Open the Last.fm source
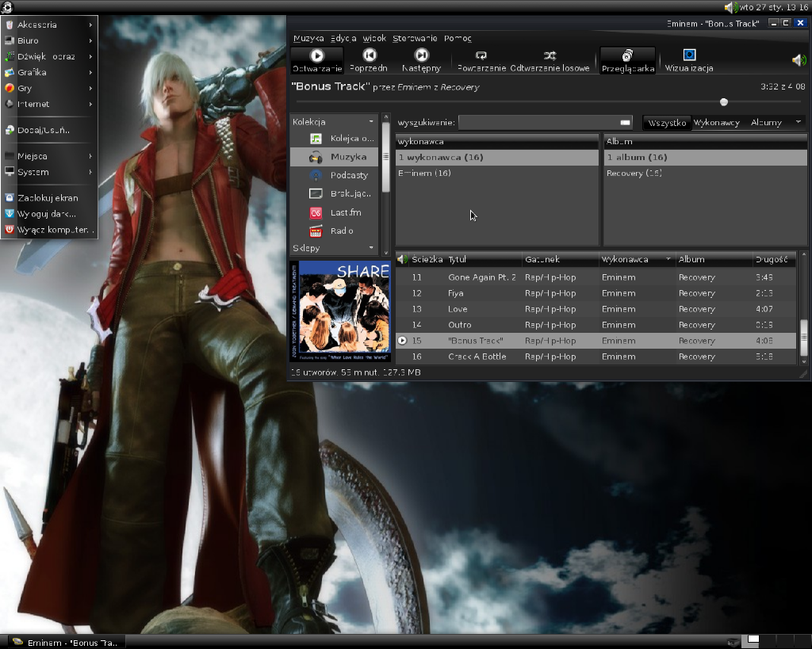 pos(334,212)
